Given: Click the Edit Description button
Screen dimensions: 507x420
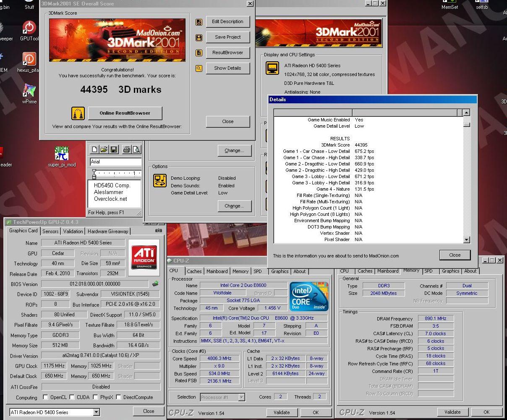Looking at the screenshot, I should click(227, 22).
